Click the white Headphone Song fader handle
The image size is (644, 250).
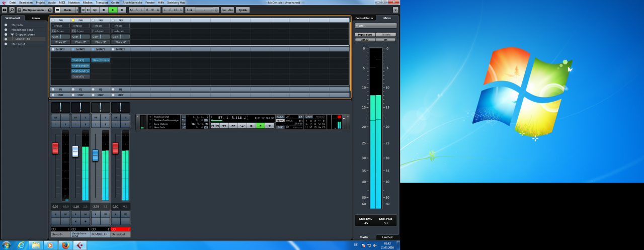[75, 151]
